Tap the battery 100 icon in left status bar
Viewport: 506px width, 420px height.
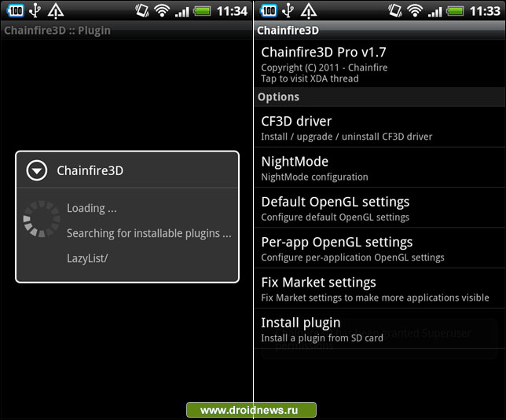[x=15, y=11]
